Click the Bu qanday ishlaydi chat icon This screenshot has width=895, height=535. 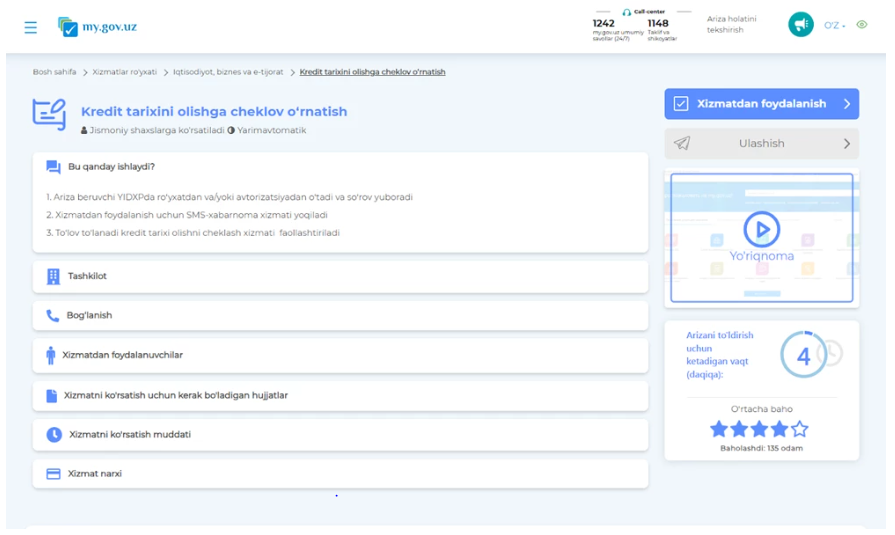tap(53, 167)
